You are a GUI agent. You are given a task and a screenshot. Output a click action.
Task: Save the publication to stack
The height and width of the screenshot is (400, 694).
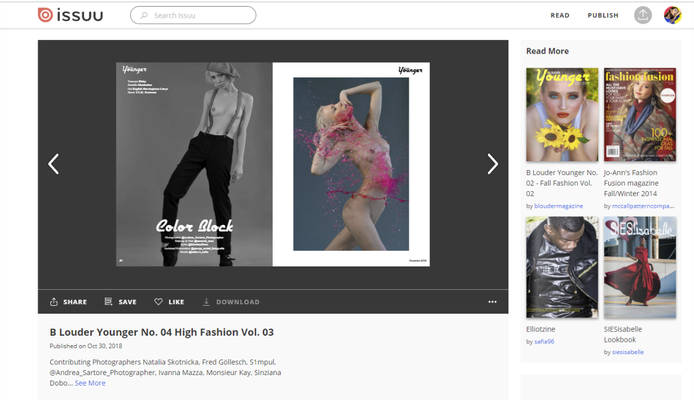click(120, 301)
